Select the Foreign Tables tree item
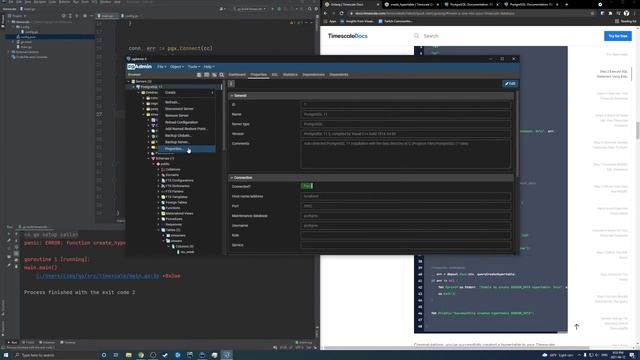Image resolution: width=640 pixels, height=360 pixels. [176, 202]
